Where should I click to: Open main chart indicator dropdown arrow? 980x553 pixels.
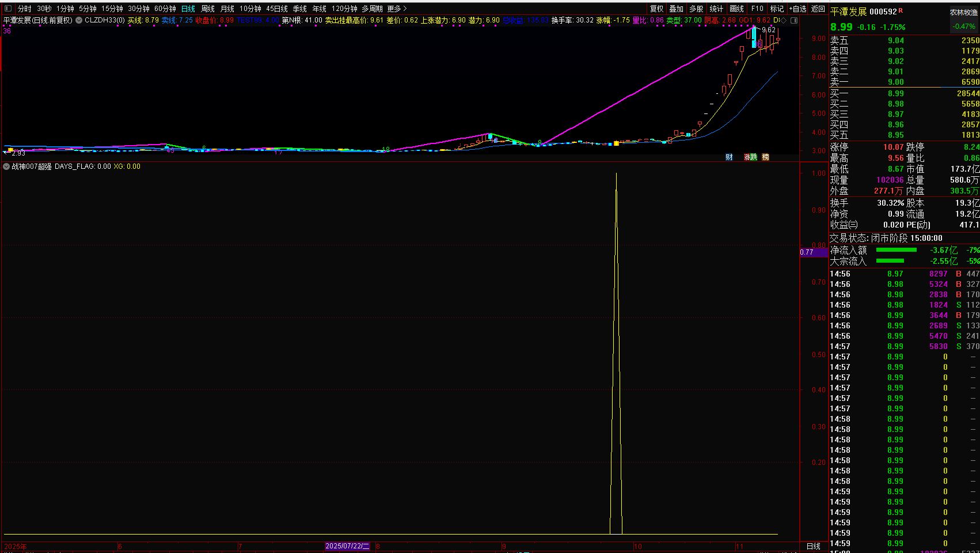[79, 20]
